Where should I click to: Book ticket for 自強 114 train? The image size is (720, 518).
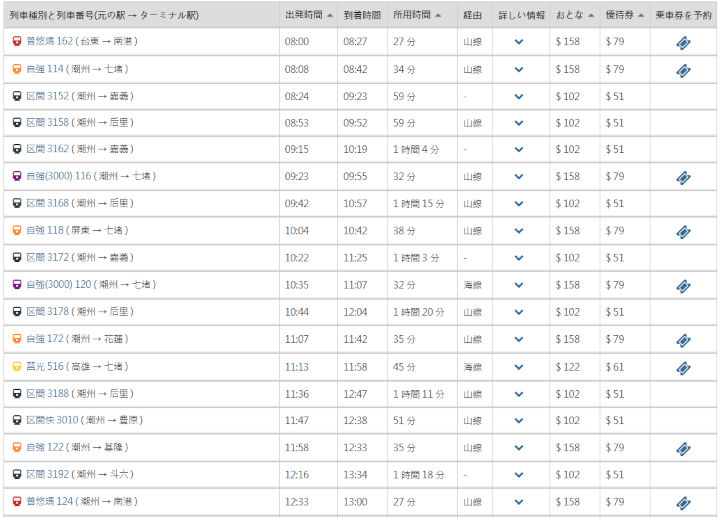683,70
